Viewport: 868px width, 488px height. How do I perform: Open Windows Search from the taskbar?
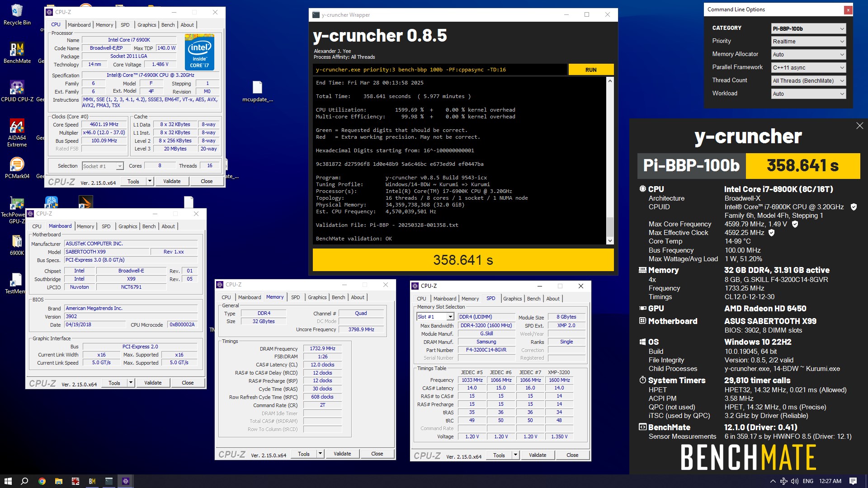[25, 481]
